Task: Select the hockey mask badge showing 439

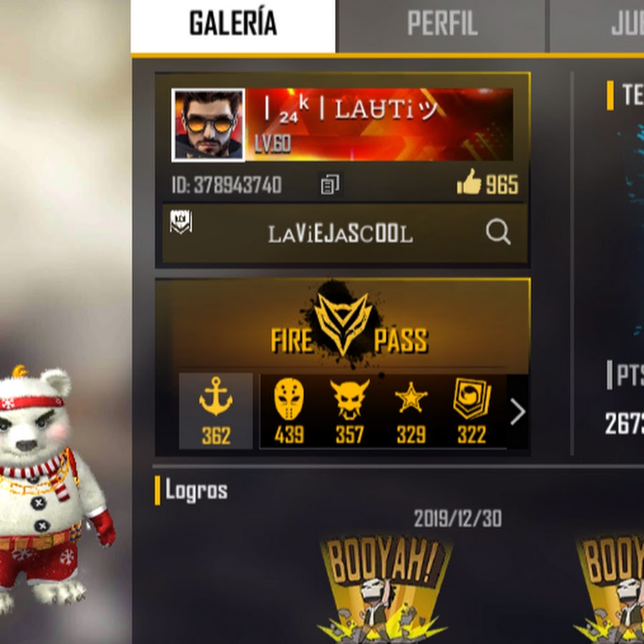Action: click(x=289, y=411)
